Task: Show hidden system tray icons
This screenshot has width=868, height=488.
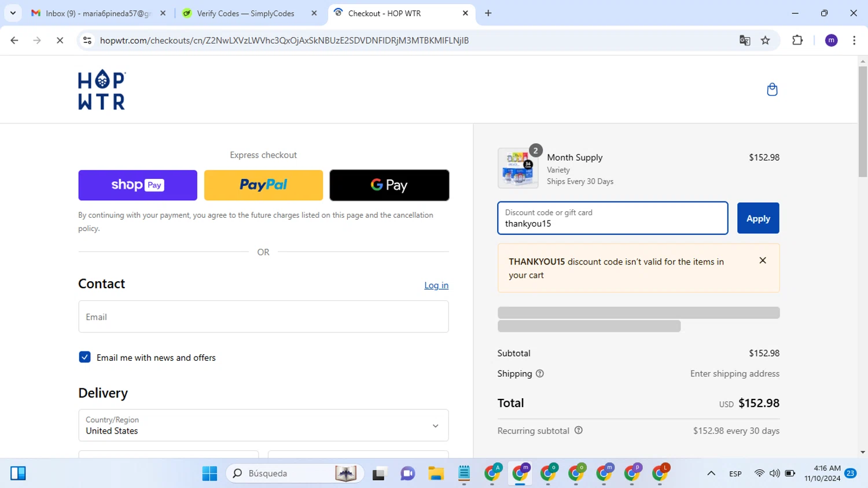Action: click(x=711, y=474)
